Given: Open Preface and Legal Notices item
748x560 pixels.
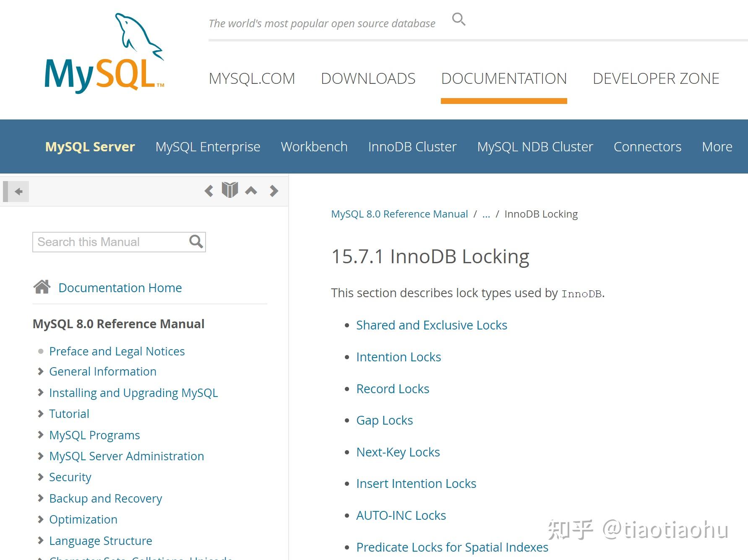Looking at the screenshot, I should 117,351.
